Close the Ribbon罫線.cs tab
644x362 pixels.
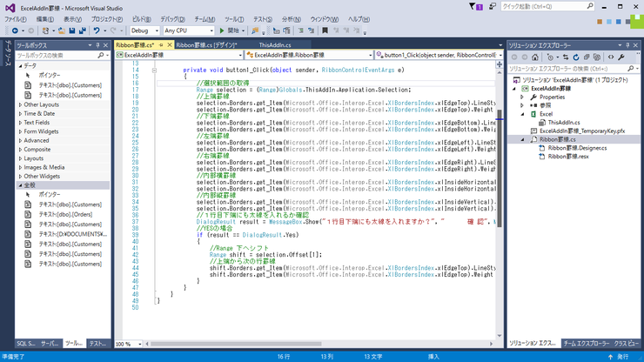[169, 45]
